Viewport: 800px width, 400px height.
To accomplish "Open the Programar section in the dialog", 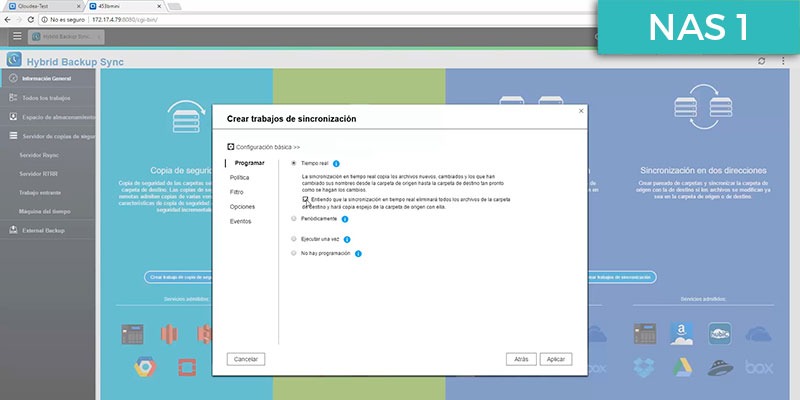I will tap(249, 163).
